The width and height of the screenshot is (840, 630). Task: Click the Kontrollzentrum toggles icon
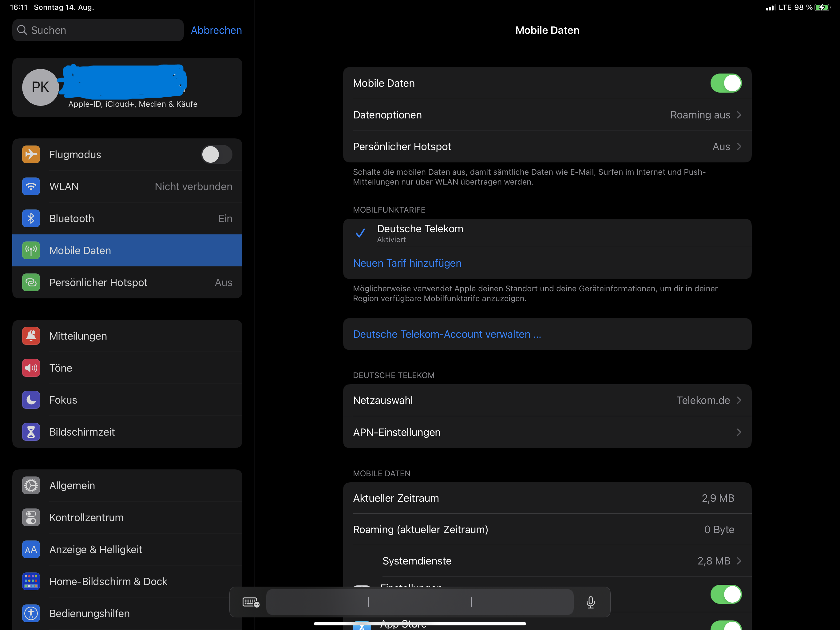point(31,517)
